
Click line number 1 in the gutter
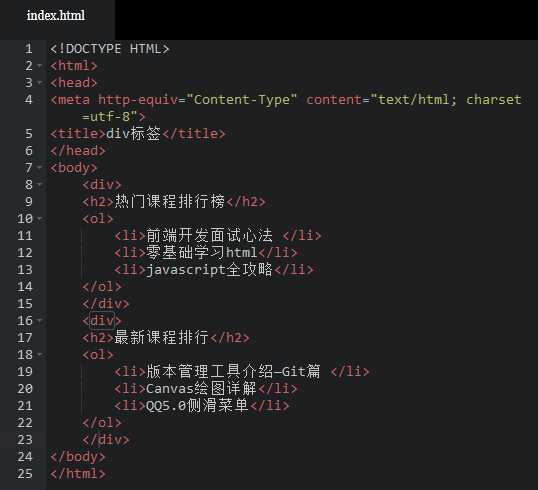[28, 49]
